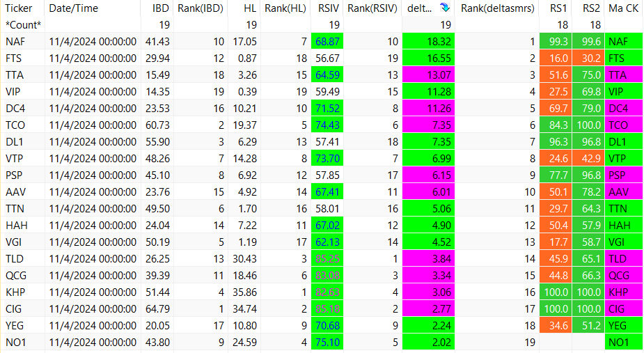
Task: Click Ma CK cell labeled NO1
Action: pos(624,343)
